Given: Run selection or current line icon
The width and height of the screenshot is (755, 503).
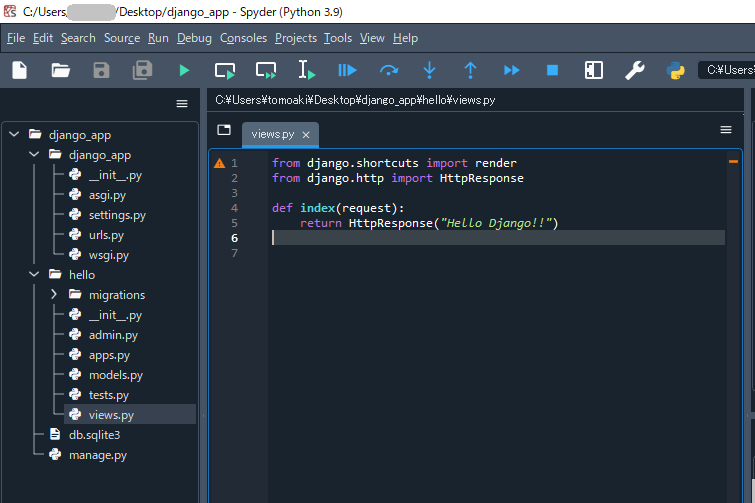Looking at the screenshot, I should point(306,70).
